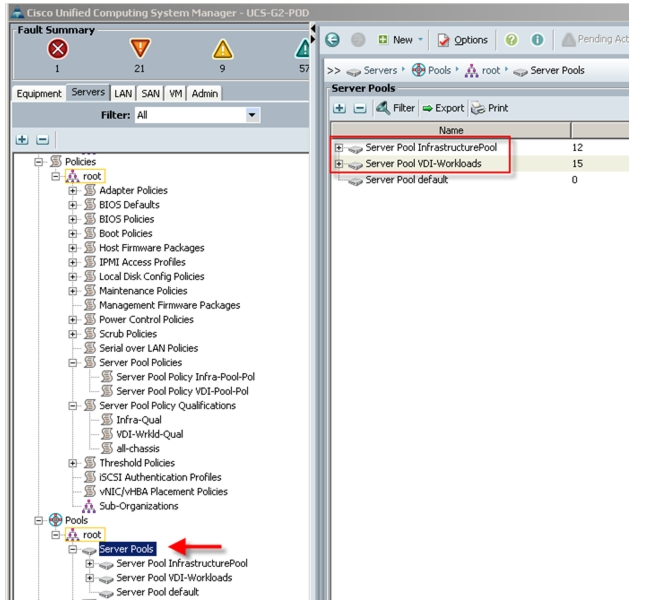Click the major faults orange triangle icon
Image resolution: width=649 pixels, height=603 pixels.
point(140,48)
